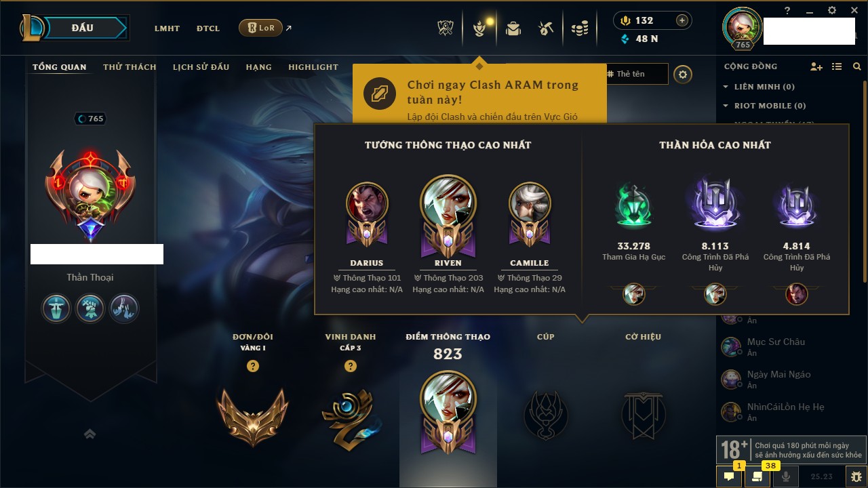Image resolution: width=868 pixels, height=488 pixels.
Task: Expand the RIOT MOBILE friend group
Action: [x=764, y=106]
